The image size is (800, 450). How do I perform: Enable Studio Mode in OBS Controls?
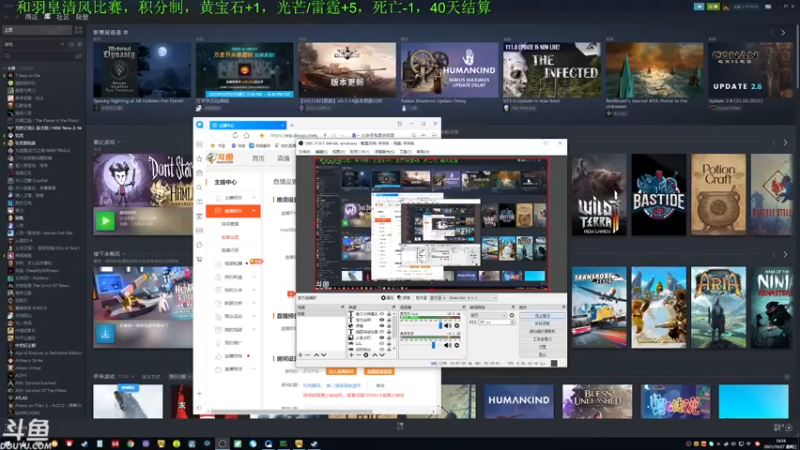coord(542,339)
